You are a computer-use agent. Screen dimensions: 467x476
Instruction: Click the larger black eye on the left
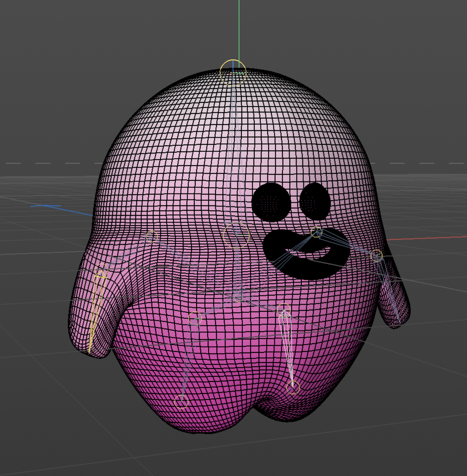[x=271, y=202]
